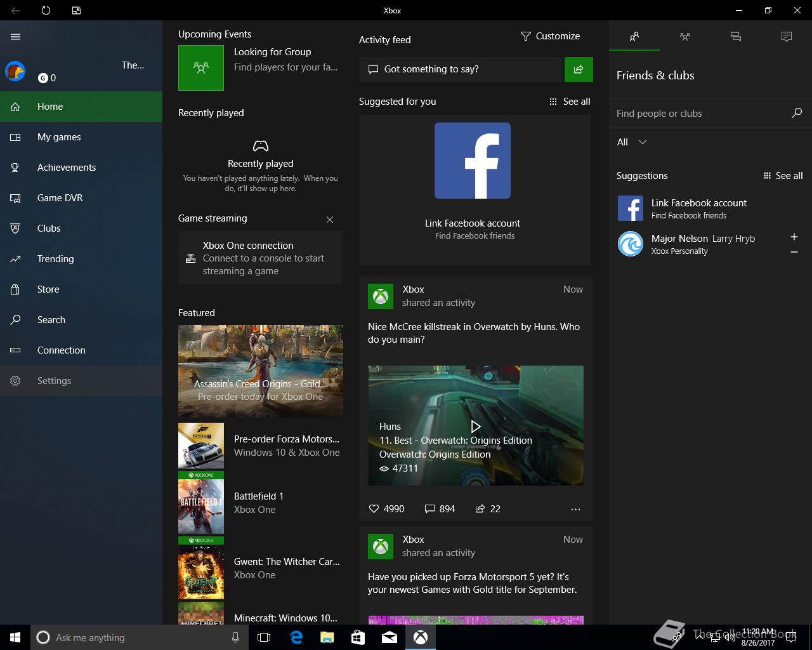Open Task View on taskbar
The height and width of the screenshot is (650, 812).
(264, 637)
